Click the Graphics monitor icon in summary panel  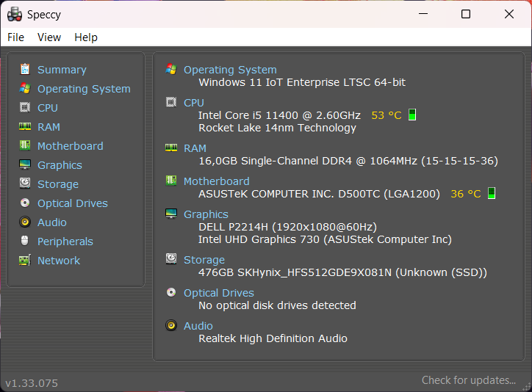click(171, 214)
